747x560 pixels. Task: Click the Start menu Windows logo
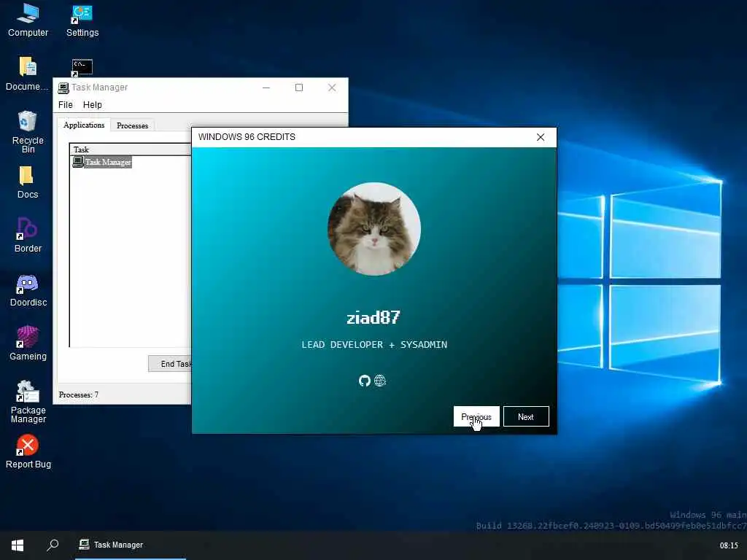[x=18, y=545]
